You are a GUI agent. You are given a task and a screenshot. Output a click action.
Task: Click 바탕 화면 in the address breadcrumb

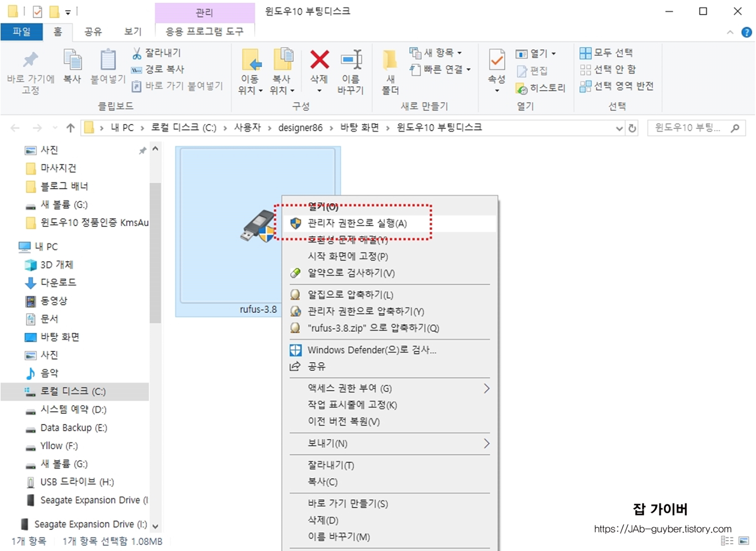click(x=360, y=128)
